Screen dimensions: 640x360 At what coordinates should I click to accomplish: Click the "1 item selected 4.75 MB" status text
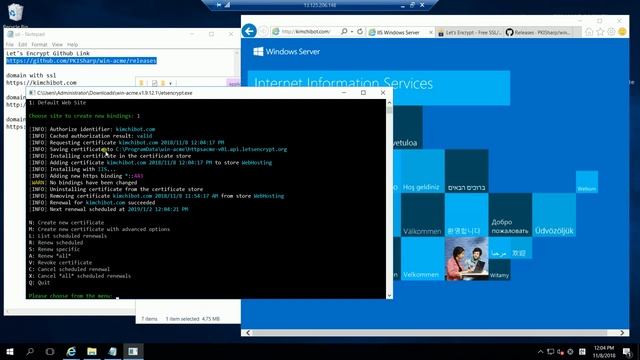(x=193, y=319)
